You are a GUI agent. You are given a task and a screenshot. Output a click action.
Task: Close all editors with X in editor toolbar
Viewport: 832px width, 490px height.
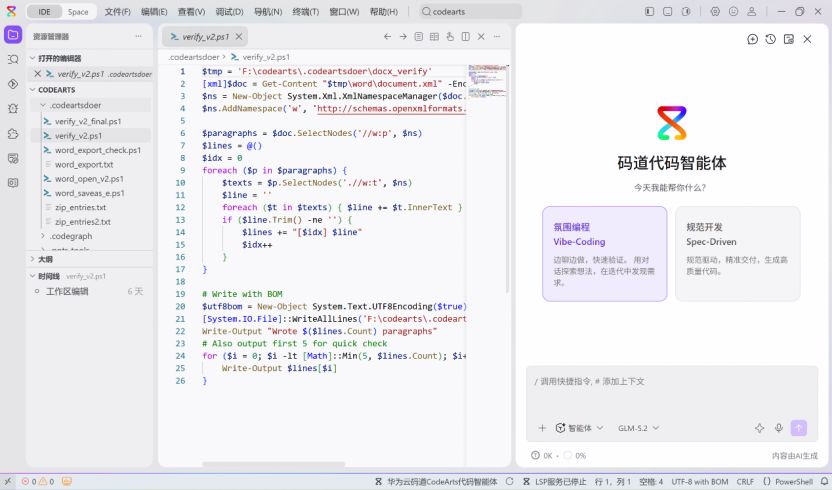click(x=481, y=37)
